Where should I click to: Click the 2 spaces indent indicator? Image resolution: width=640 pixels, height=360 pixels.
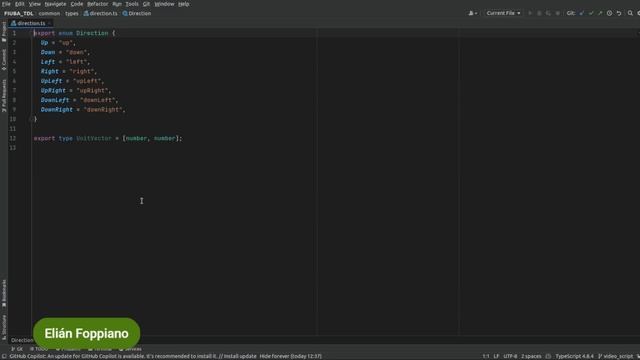(531, 356)
